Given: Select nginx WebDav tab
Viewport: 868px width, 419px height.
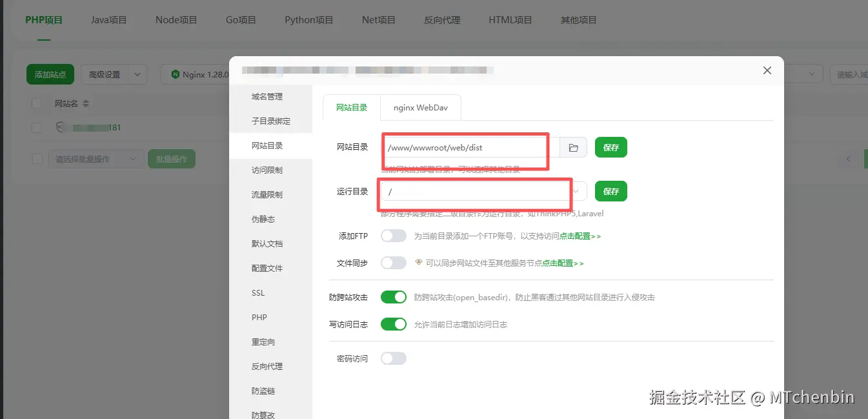Looking at the screenshot, I should pos(421,108).
